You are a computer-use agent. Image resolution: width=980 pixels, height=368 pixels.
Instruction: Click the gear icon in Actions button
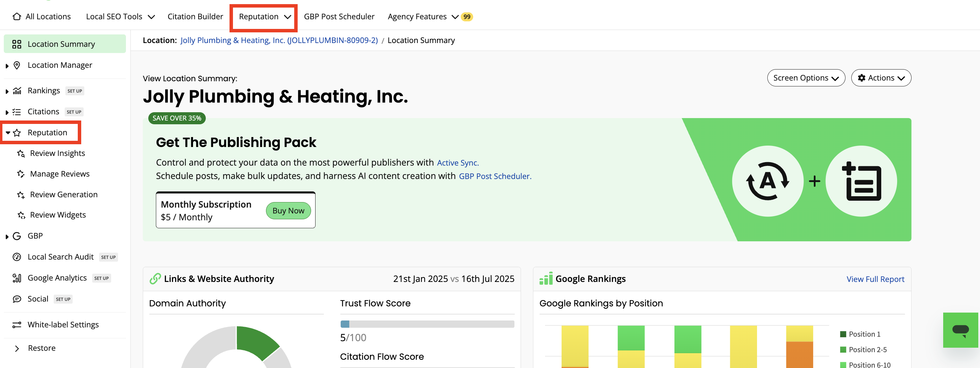pyautogui.click(x=862, y=78)
